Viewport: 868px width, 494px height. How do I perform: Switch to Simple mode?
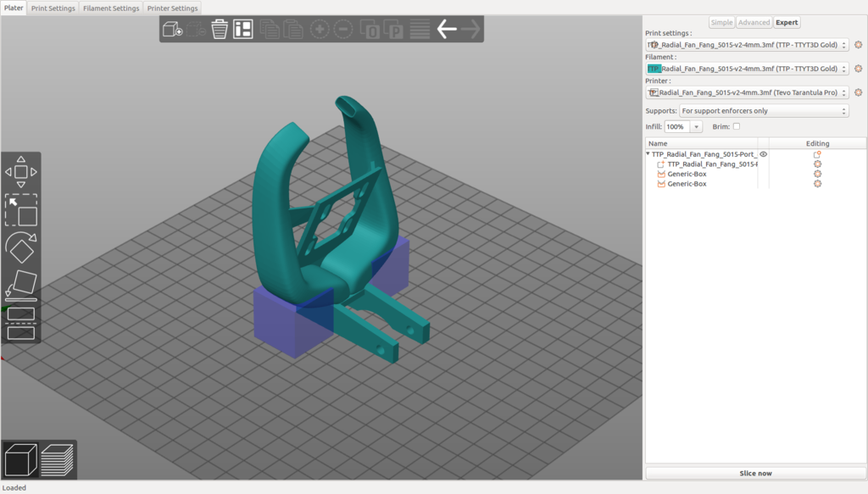721,23
